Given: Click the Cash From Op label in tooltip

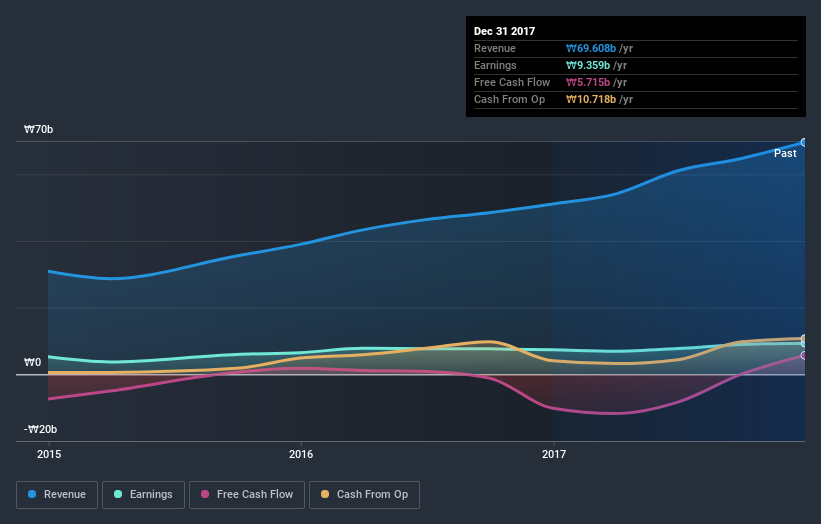Looking at the screenshot, I should coord(509,99).
